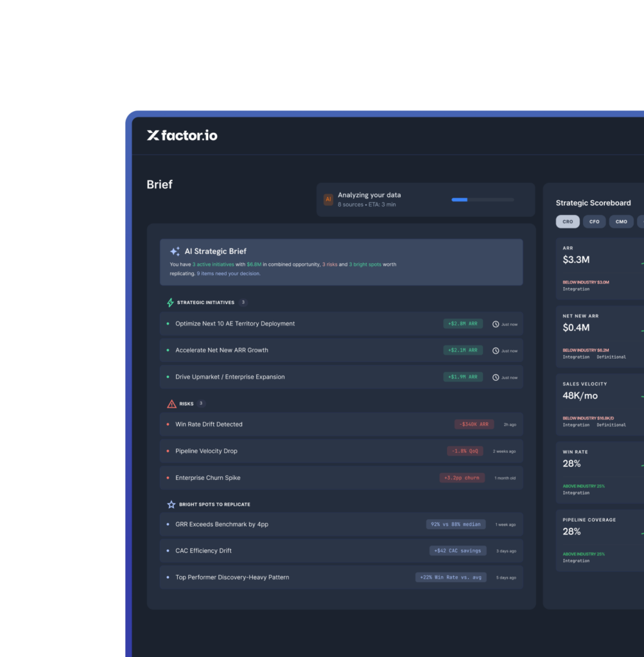Open the 3 active initiatives link

213,264
